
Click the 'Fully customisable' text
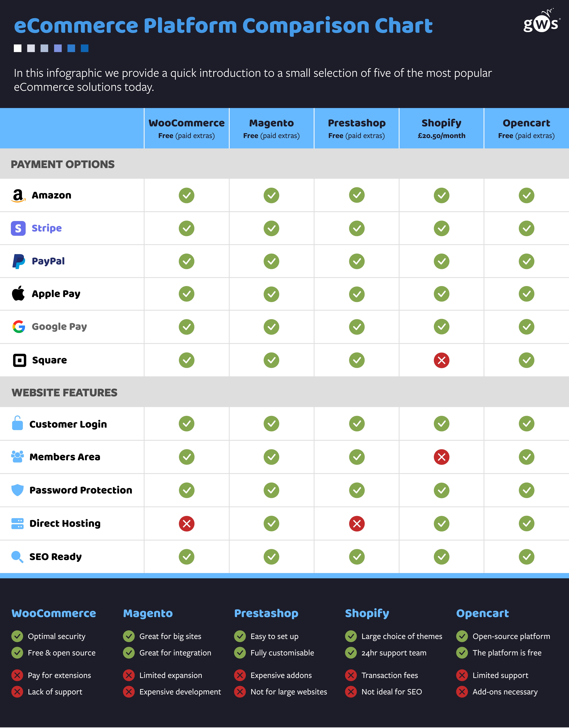click(x=282, y=653)
